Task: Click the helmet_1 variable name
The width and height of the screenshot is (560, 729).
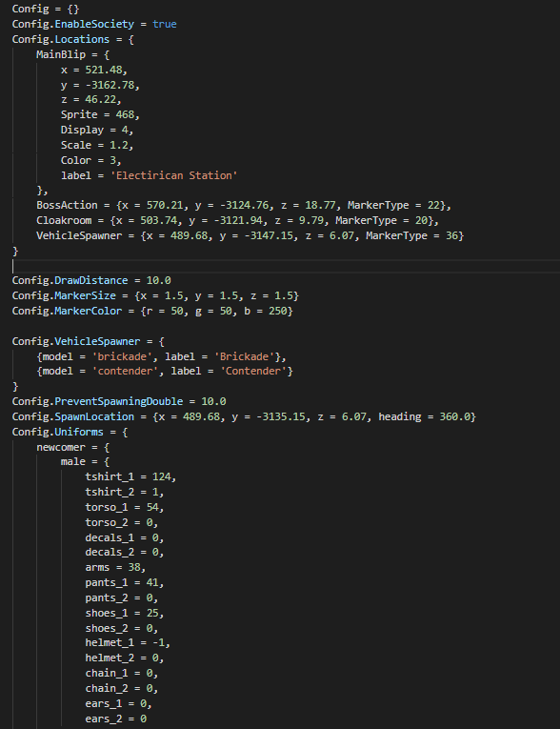Action: [x=107, y=643]
